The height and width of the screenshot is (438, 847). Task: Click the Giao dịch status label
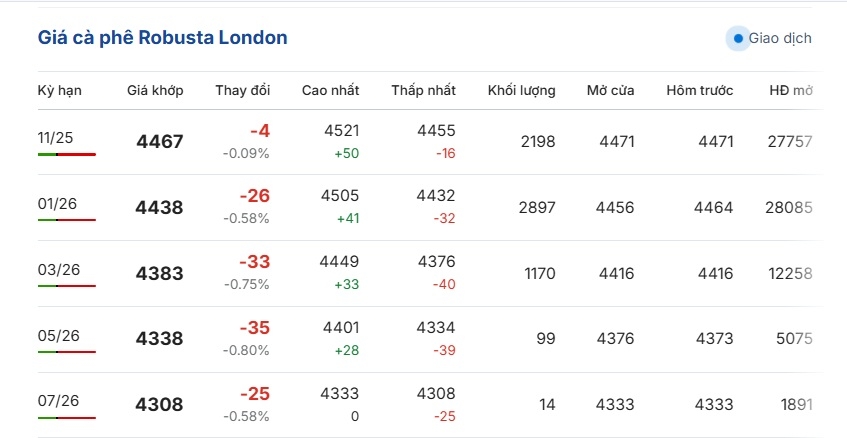coord(780,39)
